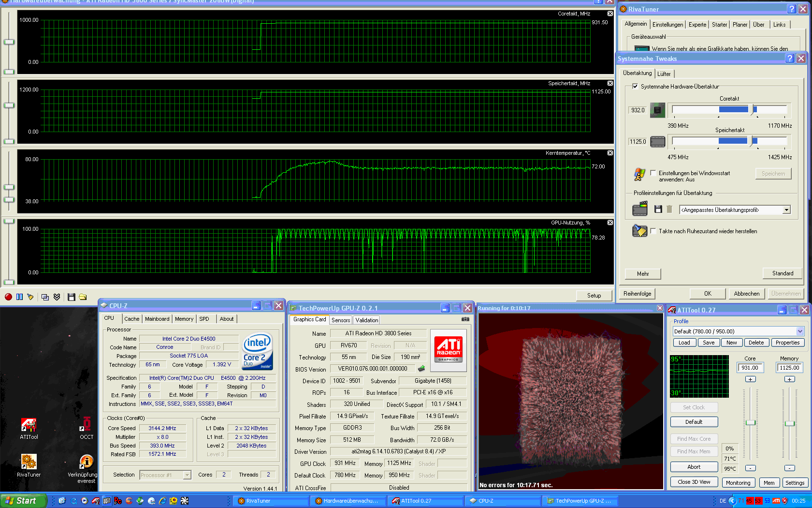Screen dimensions: 812x508
Task: Click the Mehr button
Action: coord(643,274)
